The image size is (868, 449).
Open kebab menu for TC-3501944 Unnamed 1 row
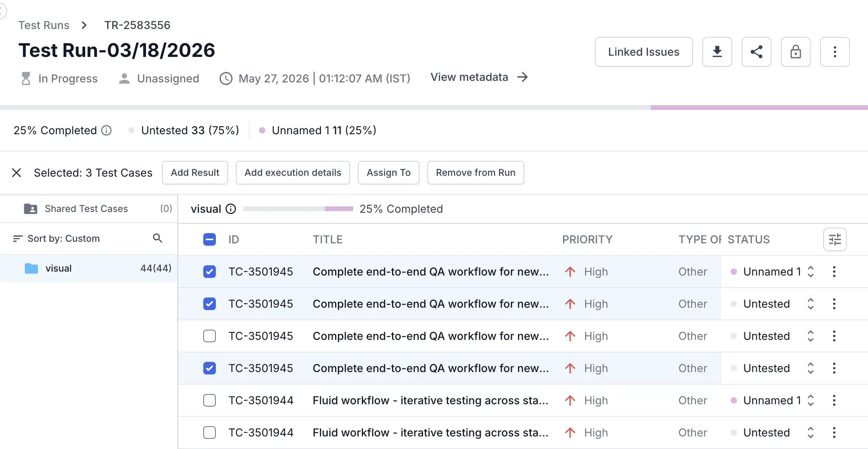(x=834, y=400)
